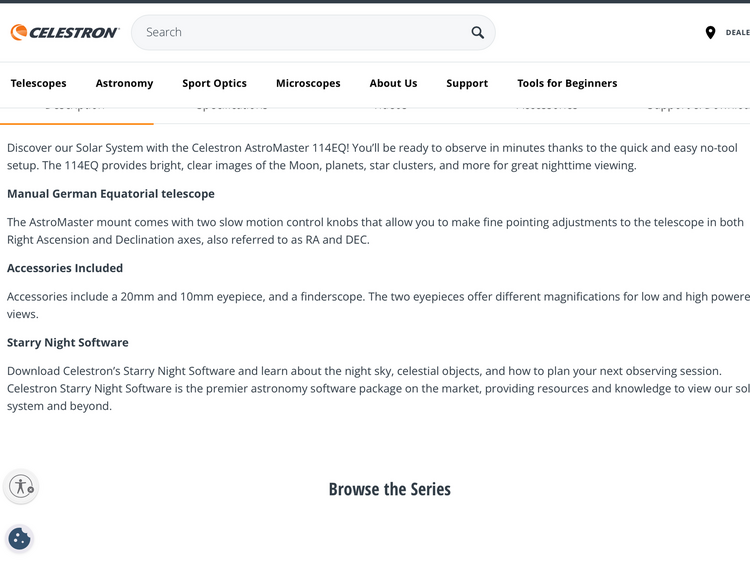The width and height of the screenshot is (750, 562).
Task: Expand the Microscopes menu
Action: (x=308, y=83)
